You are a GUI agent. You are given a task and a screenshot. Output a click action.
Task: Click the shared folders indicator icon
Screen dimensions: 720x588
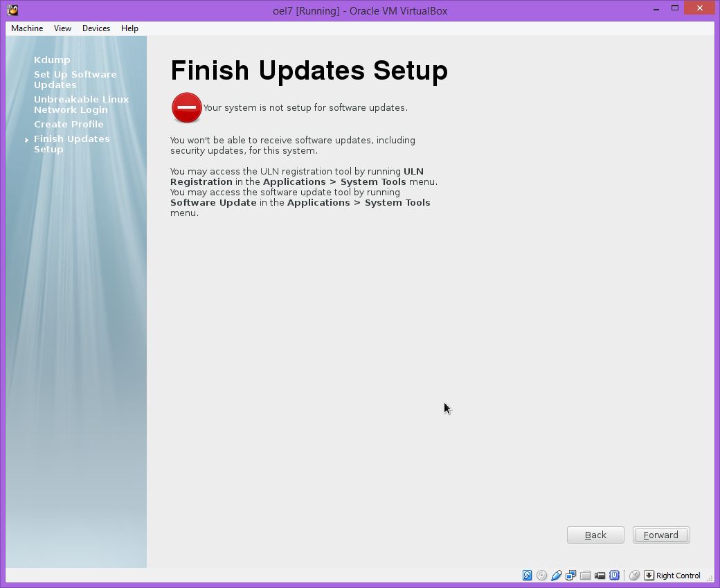585,575
